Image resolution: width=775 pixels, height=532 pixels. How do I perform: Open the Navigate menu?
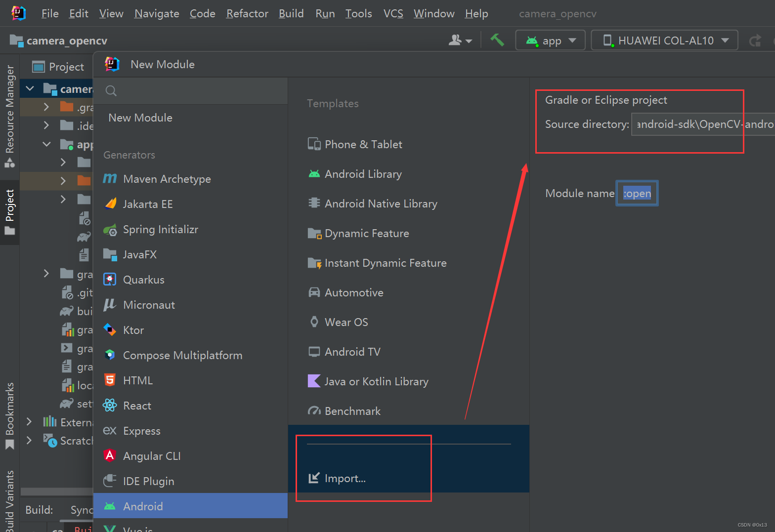pos(157,13)
